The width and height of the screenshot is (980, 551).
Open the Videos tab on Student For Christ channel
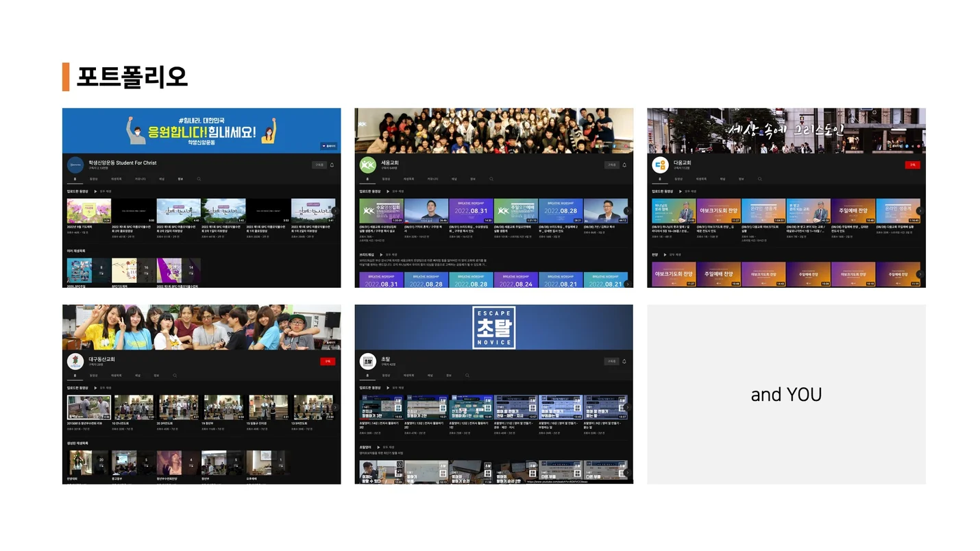click(x=94, y=179)
